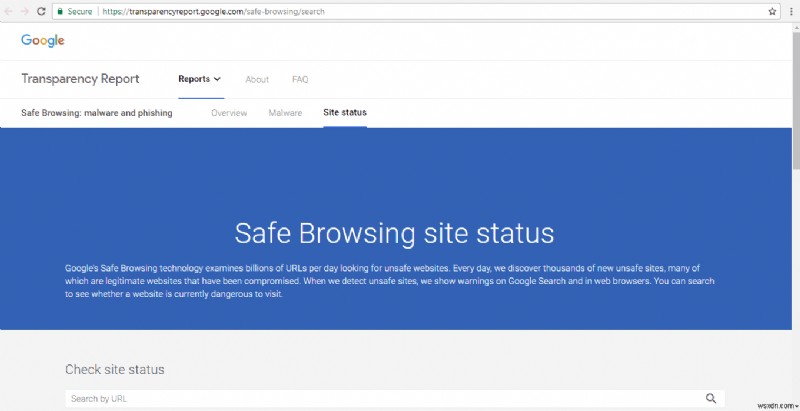Open the FAQ page
800x411 pixels.
tap(300, 80)
